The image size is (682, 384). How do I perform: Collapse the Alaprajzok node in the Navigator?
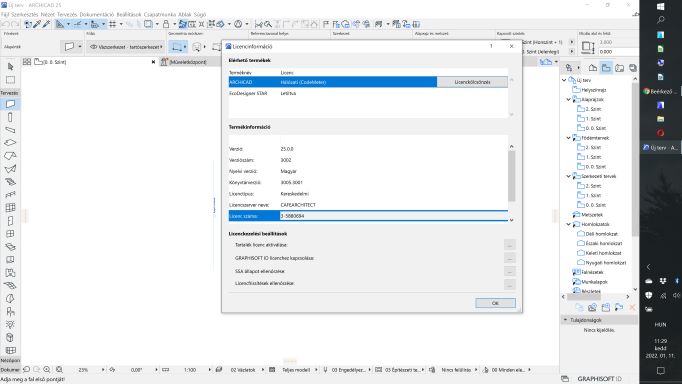(x=568, y=100)
